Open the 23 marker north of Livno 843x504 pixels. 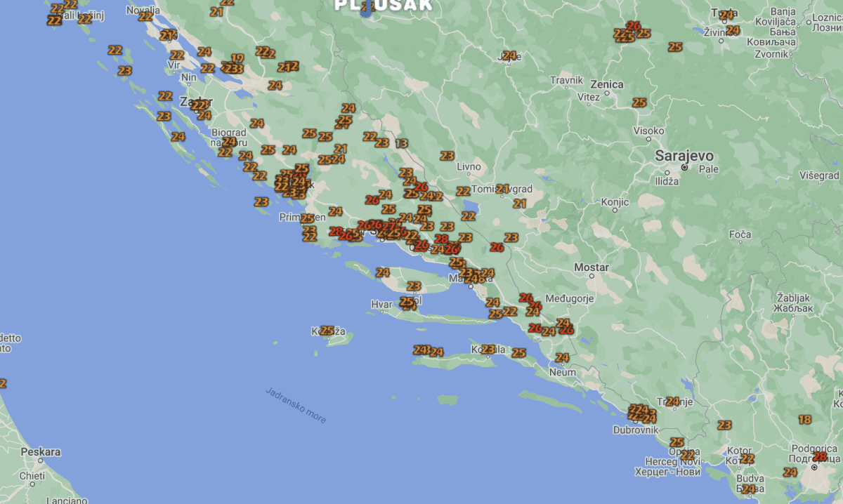click(447, 156)
